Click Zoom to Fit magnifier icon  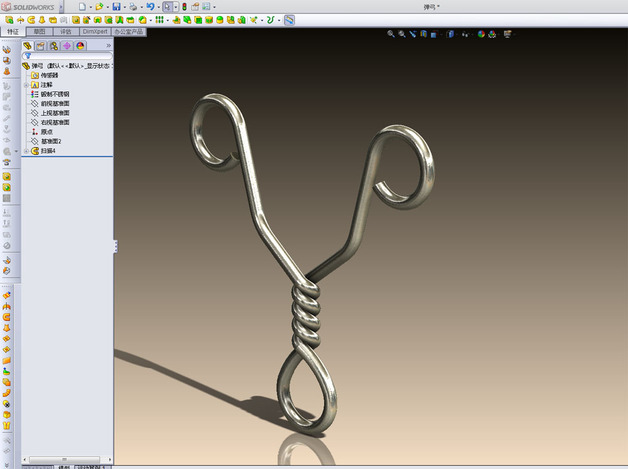coord(391,34)
